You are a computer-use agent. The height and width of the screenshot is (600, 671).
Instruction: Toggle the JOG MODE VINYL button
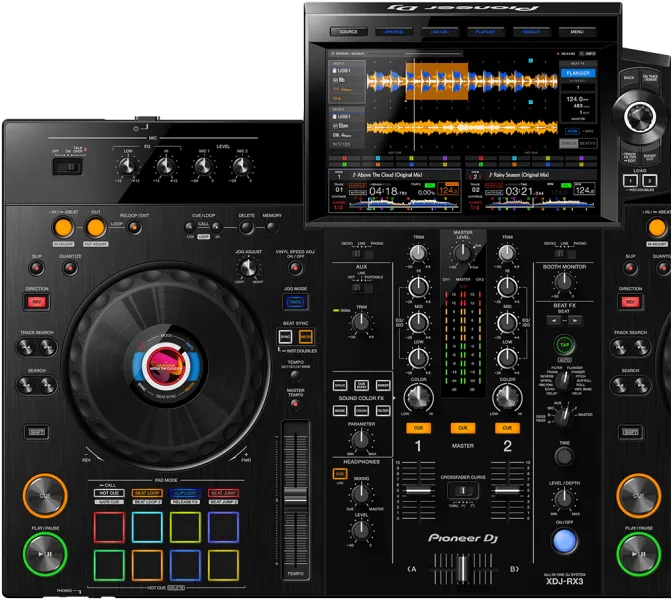click(x=295, y=302)
